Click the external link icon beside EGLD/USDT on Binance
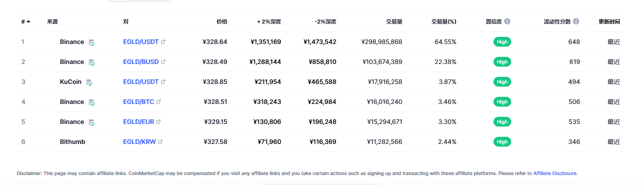Image resolution: width=644 pixels, height=191 pixels. (163, 42)
